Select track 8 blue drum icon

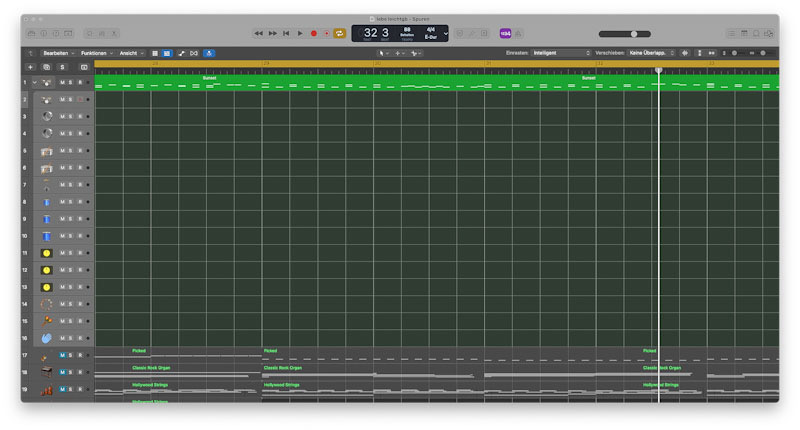pyautogui.click(x=46, y=202)
